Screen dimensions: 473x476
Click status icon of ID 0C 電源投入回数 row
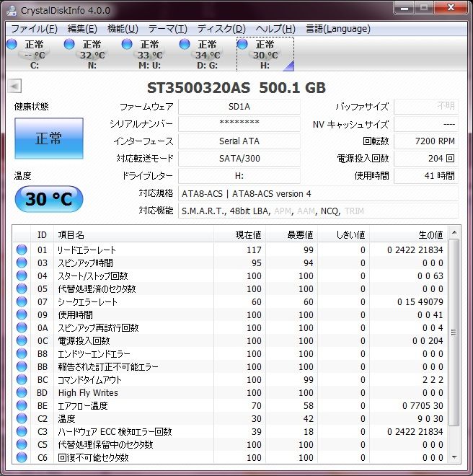click(22, 340)
